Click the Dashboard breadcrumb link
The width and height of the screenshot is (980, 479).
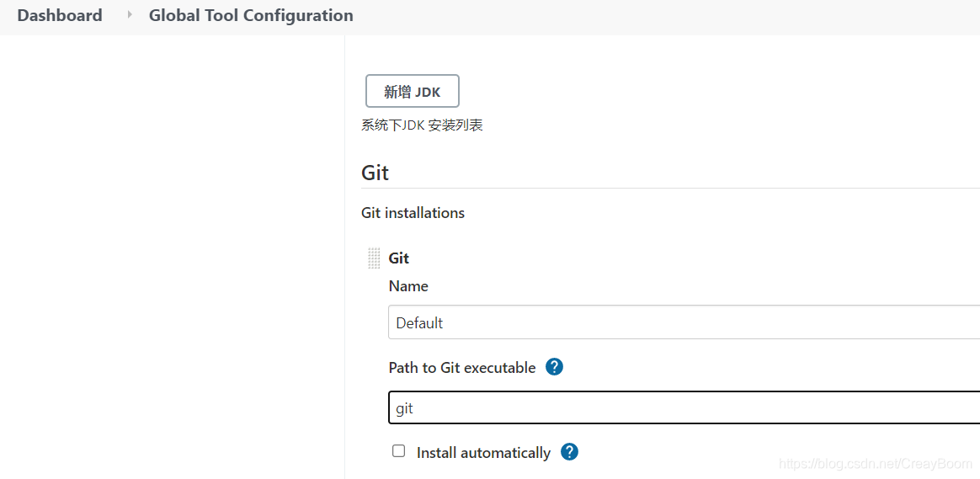pos(60,15)
